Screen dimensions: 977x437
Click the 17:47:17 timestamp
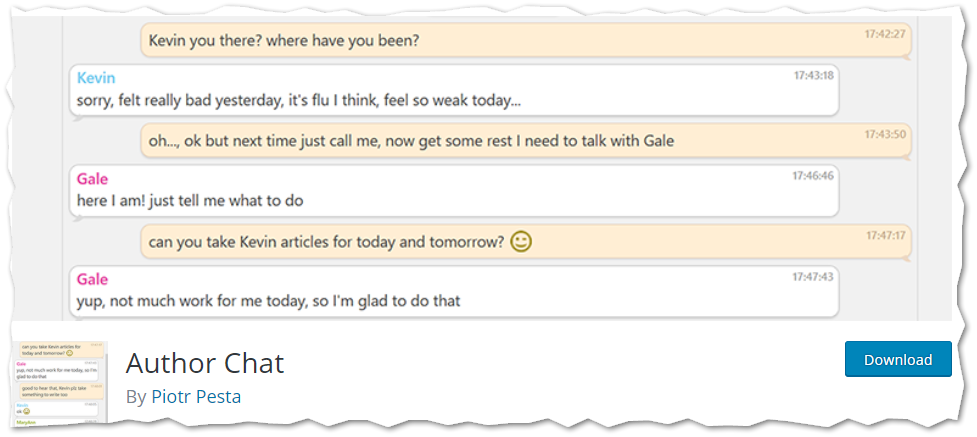pyautogui.click(x=885, y=236)
